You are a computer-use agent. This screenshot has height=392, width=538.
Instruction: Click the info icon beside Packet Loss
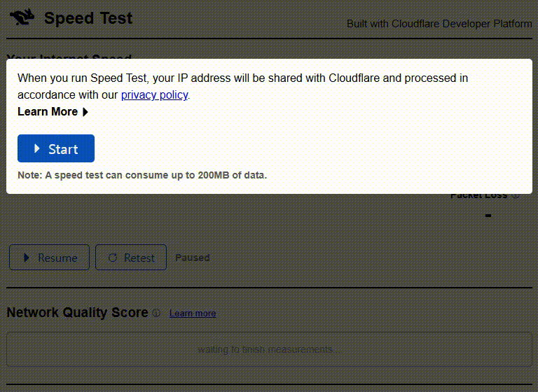515,195
